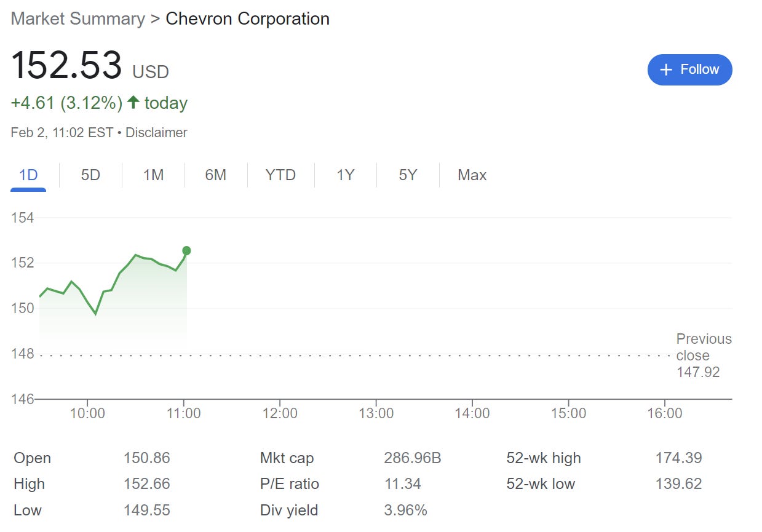Show the Max range chart
762x532 pixels.
(x=472, y=175)
